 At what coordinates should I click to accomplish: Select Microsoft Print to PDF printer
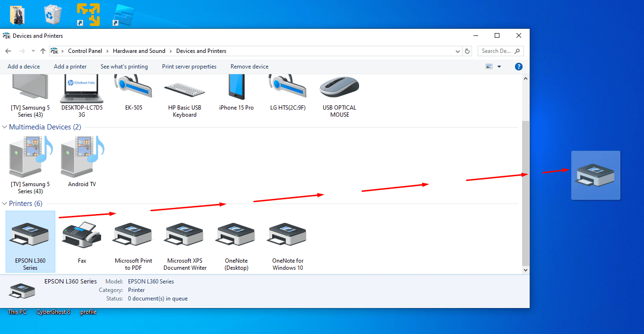(x=133, y=240)
